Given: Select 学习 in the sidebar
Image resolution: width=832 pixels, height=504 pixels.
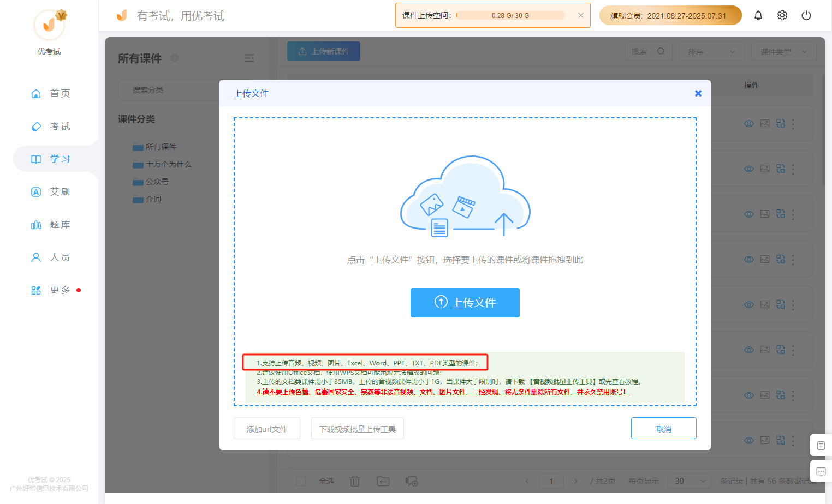Looking at the screenshot, I should [x=55, y=159].
